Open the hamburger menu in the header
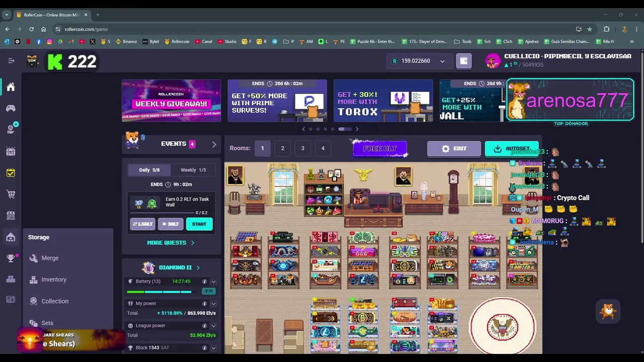This screenshot has height=362, width=644. pyautogui.click(x=11, y=61)
